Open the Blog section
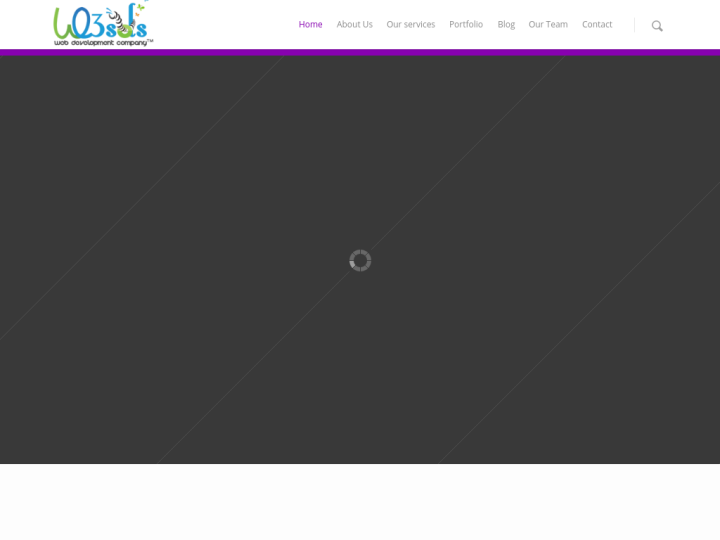Screen dimensions: 720x540 coord(506,24)
